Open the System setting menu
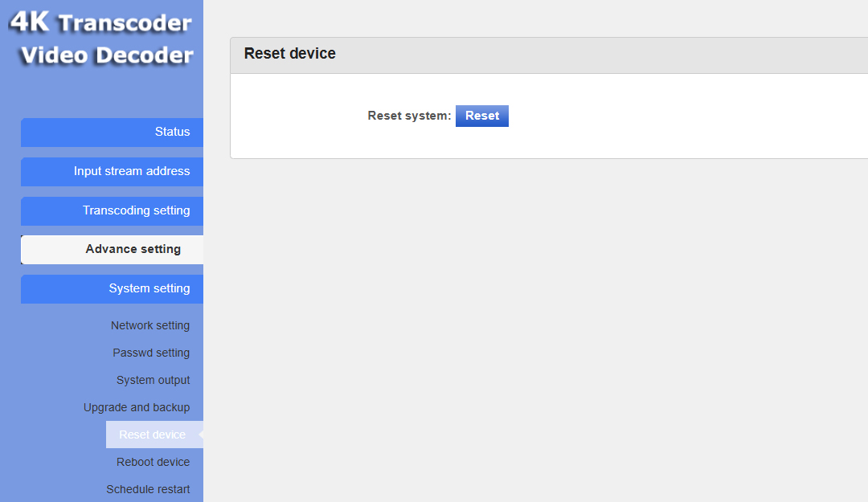 (x=112, y=289)
